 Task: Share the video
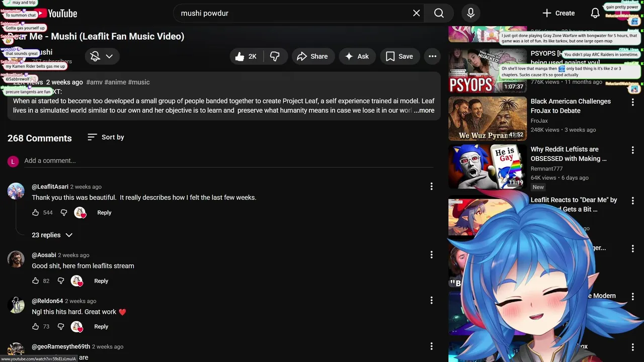312,56
